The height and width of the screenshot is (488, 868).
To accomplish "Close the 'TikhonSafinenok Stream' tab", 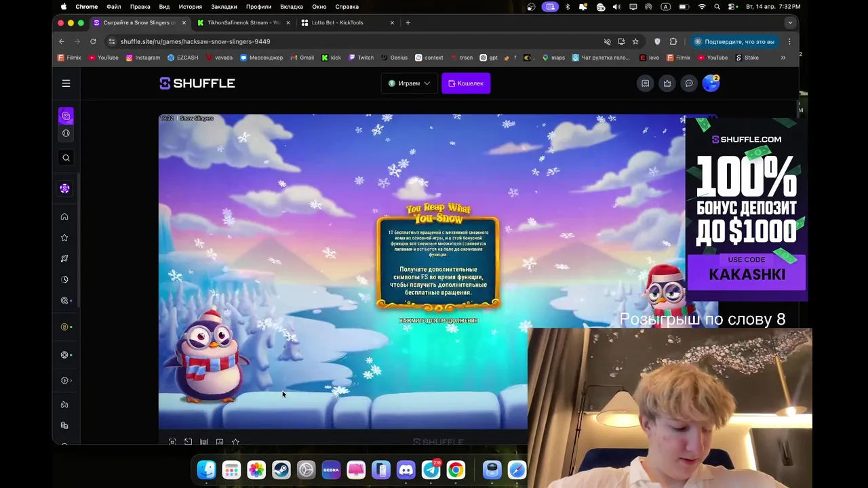I will point(288,22).
